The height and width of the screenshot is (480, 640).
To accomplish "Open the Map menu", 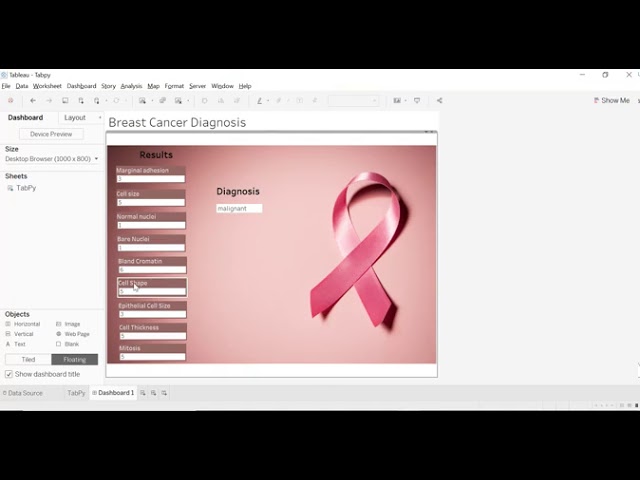I will point(153,86).
